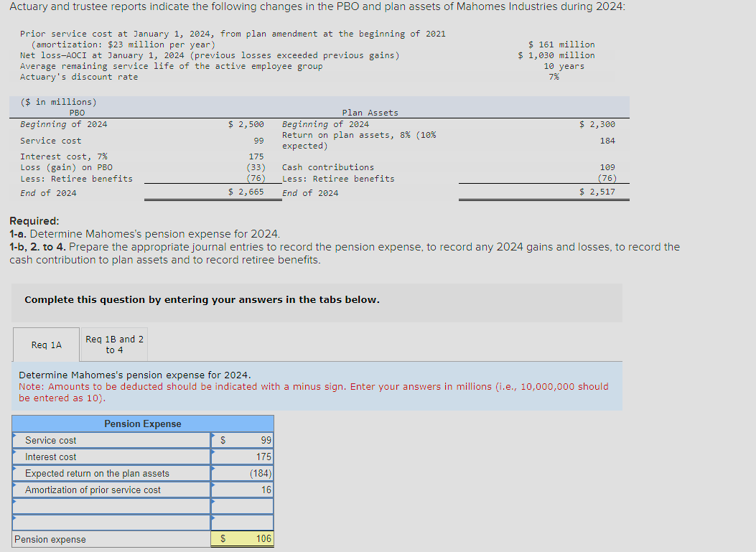Select the Req 1A tab

[45, 345]
